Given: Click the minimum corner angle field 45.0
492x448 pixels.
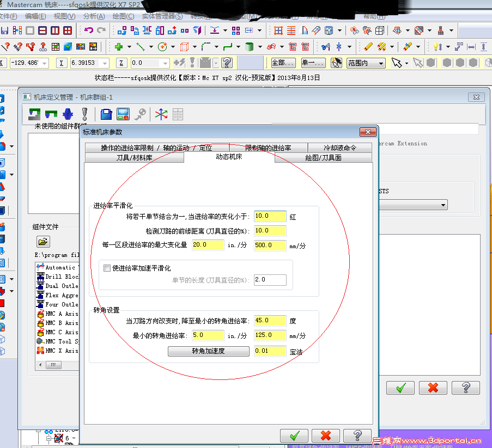Looking at the screenshot, I should 270,321.
